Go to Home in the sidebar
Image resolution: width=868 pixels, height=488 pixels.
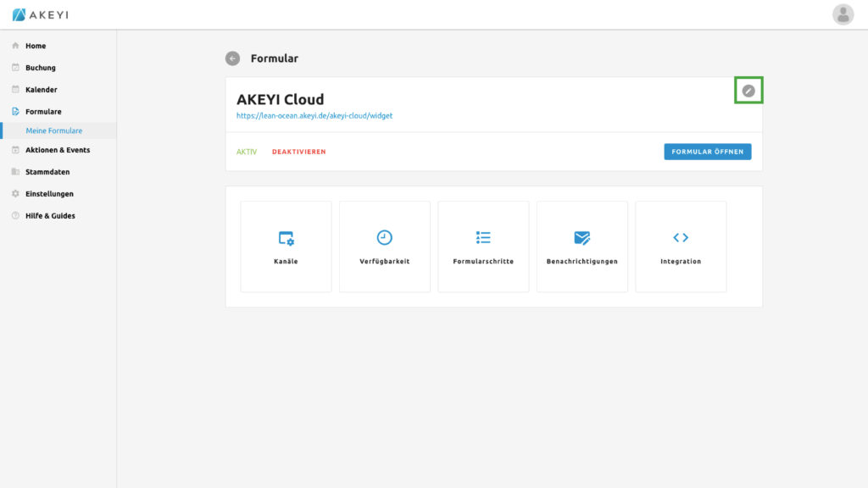pos(36,46)
